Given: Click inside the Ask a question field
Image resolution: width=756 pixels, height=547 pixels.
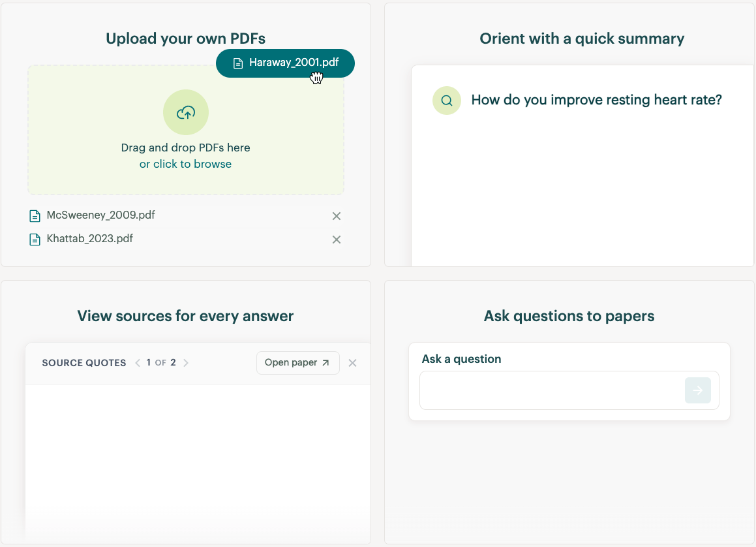Looking at the screenshot, I should coord(551,390).
